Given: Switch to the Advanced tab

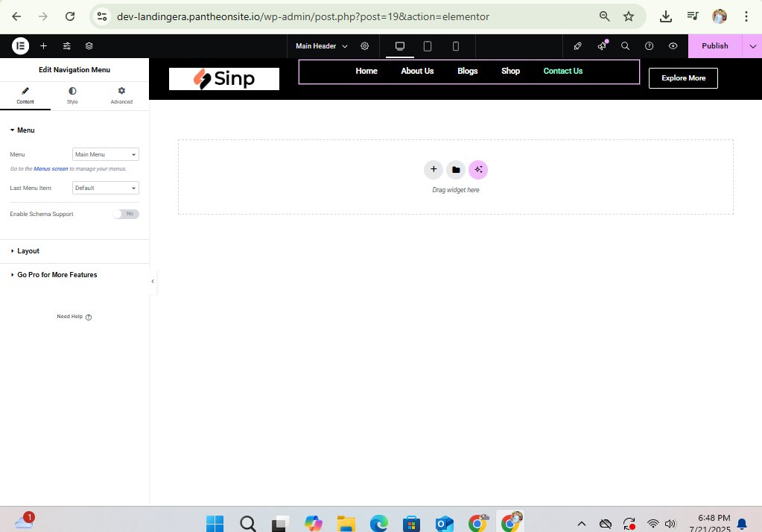Looking at the screenshot, I should click(x=121, y=95).
